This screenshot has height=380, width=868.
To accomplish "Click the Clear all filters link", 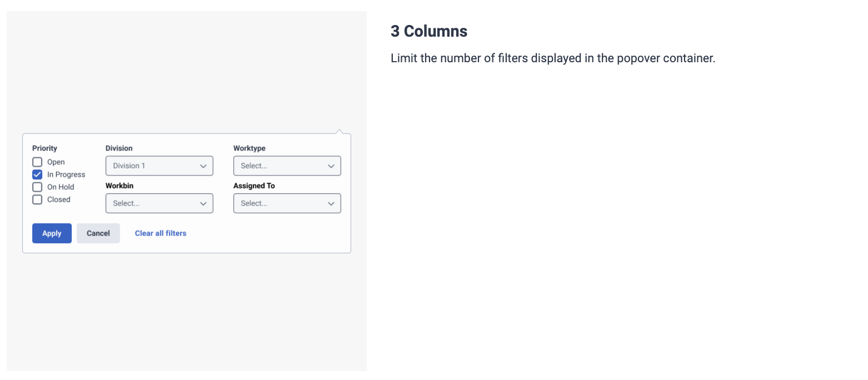I will tap(160, 233).
